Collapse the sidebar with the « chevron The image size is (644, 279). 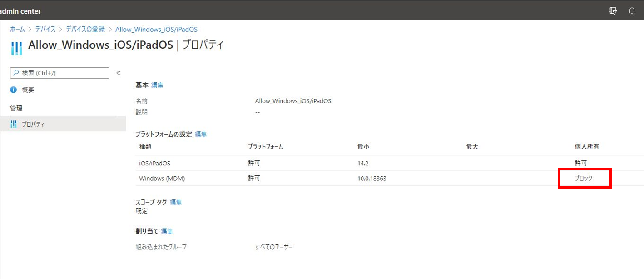point(118,72)
